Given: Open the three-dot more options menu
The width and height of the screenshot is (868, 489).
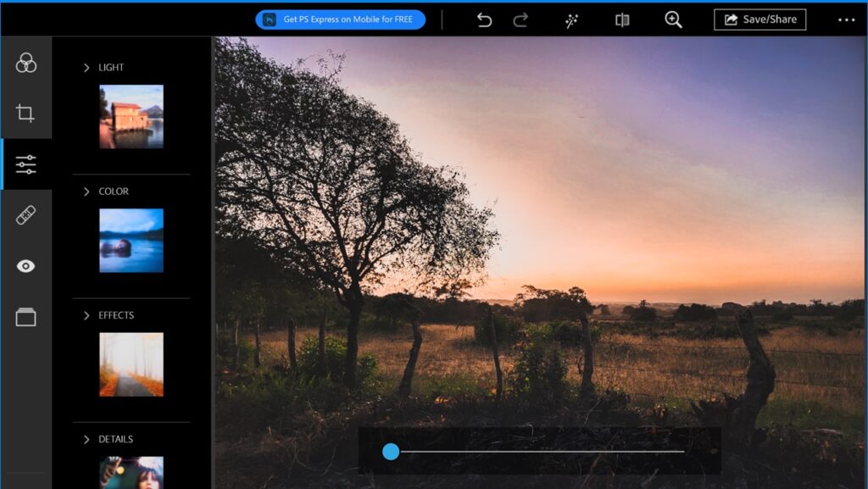Looking at the screenshot, I should tap(846, 20).
